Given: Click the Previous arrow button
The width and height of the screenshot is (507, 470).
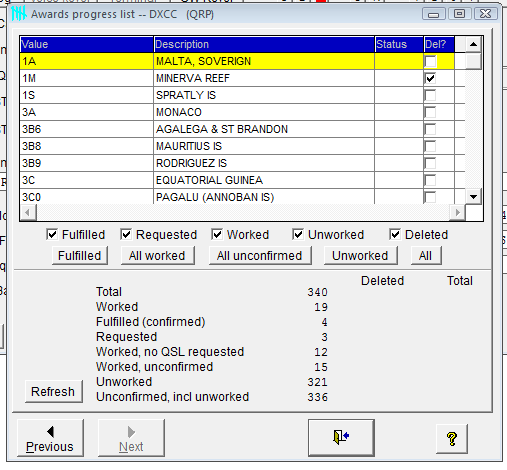Looking at the screenshot, I should tap(50, 438).
